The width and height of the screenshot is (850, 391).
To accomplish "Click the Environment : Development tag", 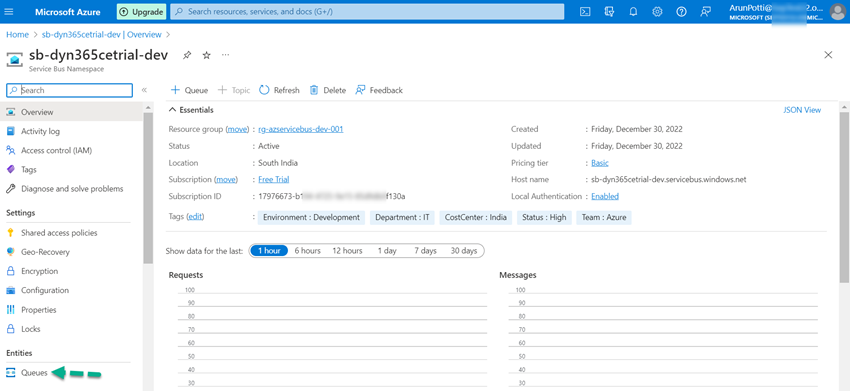I will pyautogui.click(x=311, y=217).
